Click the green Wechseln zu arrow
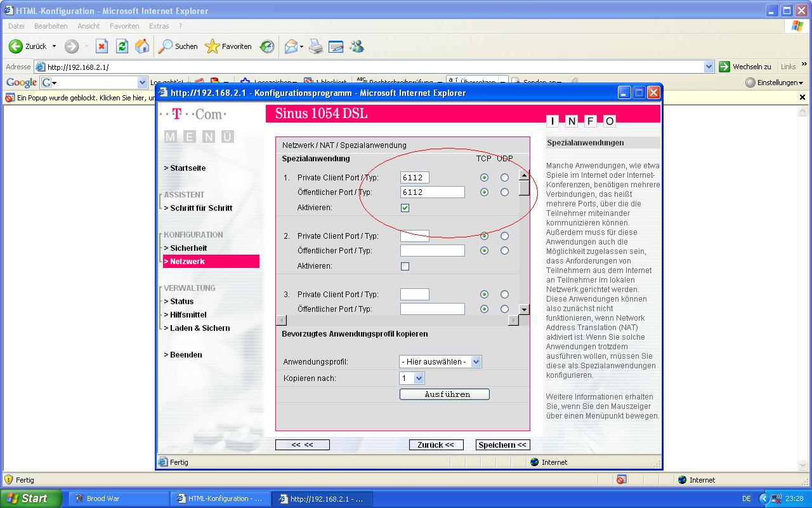This screenshot has height=508, width=812. (724, 67)
